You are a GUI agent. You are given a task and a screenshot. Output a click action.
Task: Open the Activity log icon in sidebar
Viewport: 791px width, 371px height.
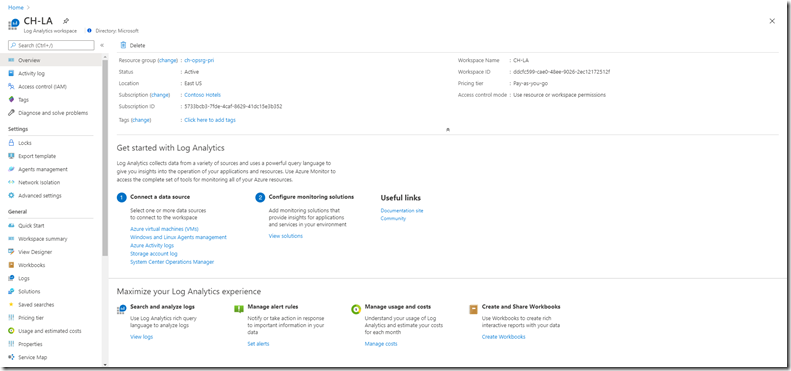(x=11, y=73)
